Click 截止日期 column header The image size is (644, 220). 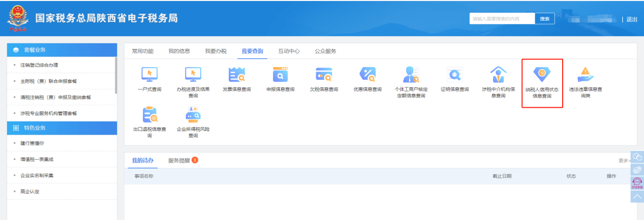[502, 176]
